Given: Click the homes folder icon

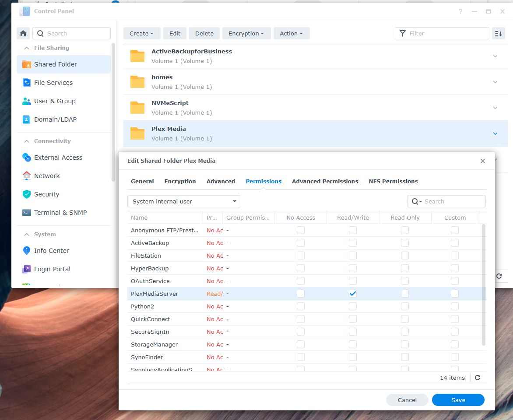Looking at the screenshot, I should tap(137, 82).
